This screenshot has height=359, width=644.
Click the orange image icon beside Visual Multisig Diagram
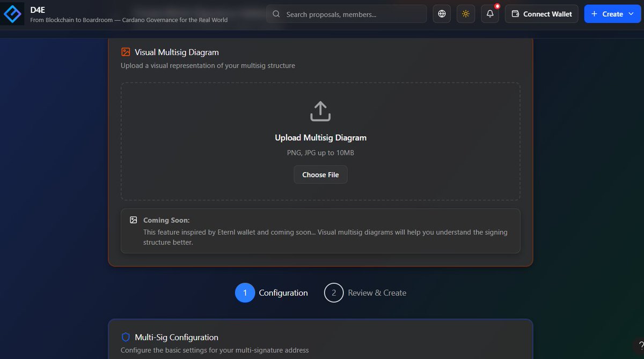tap(126, 52)
